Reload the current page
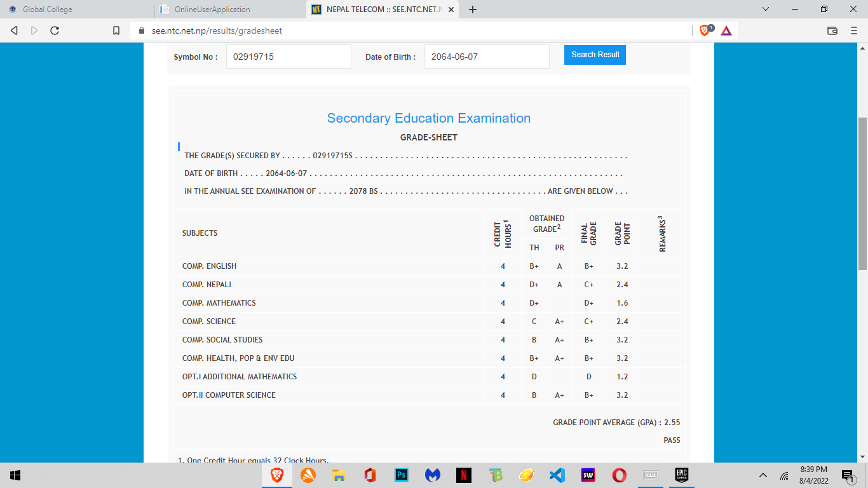The height and width of the screenshot is (488, 868). [x=55, y=30]
